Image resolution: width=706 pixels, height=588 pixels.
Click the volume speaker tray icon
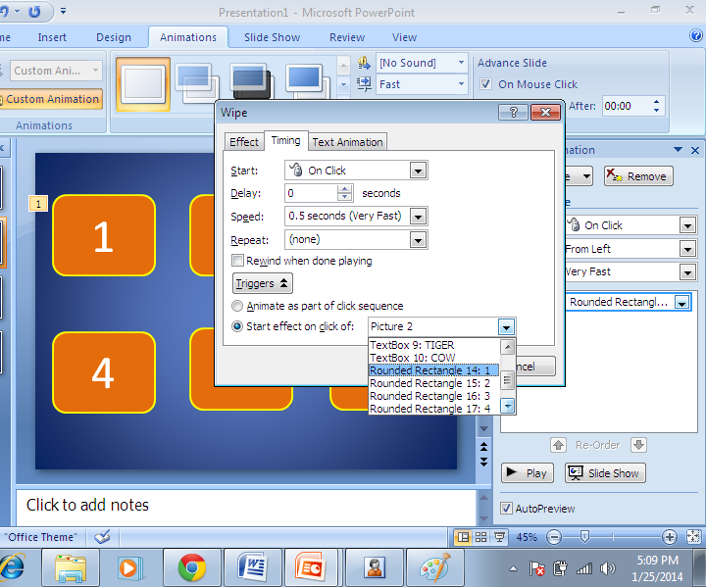[x=607, y=568]
